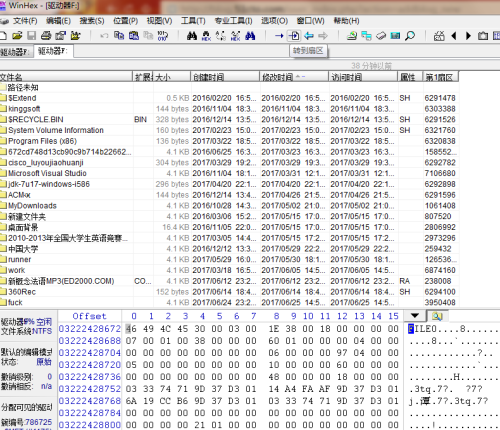Open the 工具(T) menu
This screenshot has width=500, height=430.
click(x=193, y=21)
